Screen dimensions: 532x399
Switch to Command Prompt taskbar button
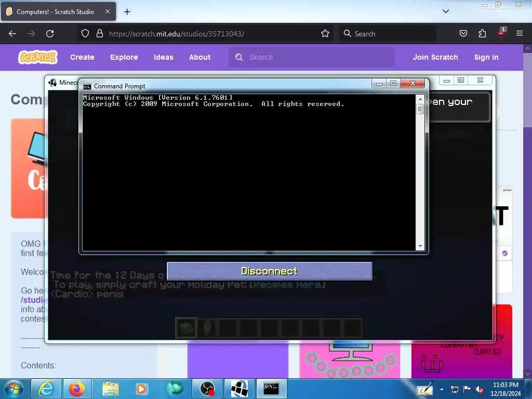271,389
